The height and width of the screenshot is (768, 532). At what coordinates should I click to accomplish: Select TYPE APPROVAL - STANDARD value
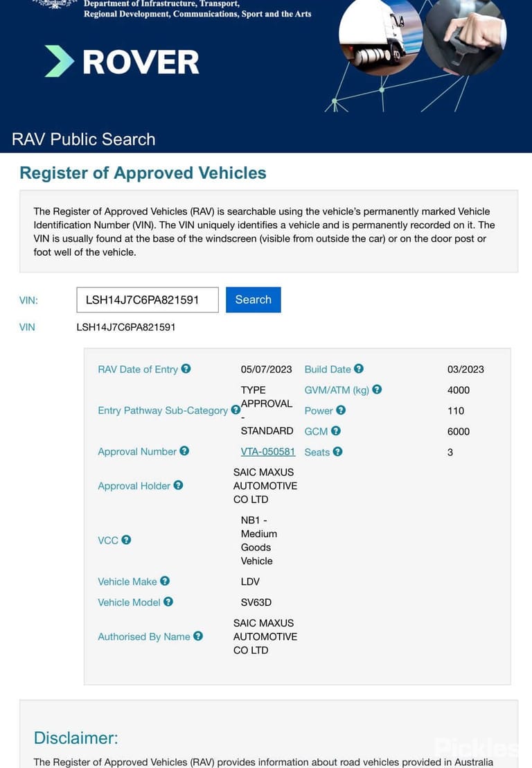tap(267, 410)
